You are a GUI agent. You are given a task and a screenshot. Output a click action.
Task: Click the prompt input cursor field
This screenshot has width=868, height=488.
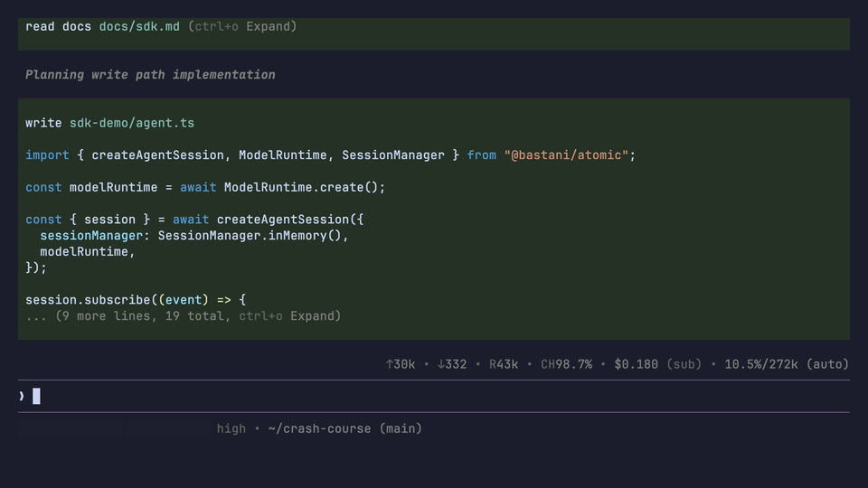pyautogui.click(x=433, y=396)
